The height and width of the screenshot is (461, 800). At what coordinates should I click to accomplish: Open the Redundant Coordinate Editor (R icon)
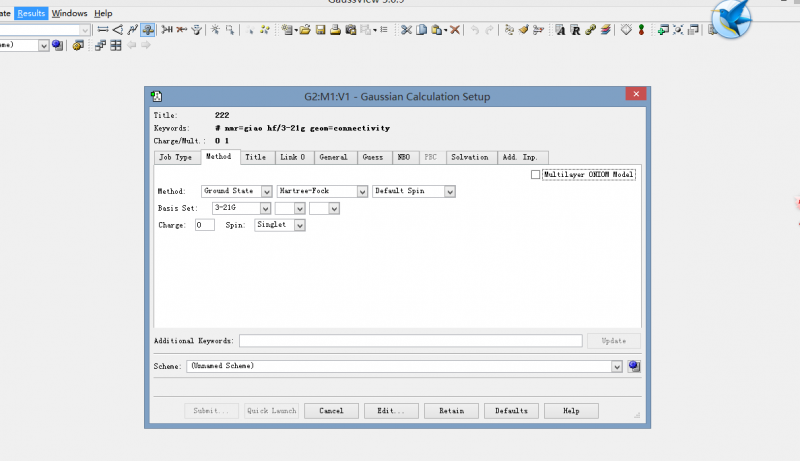(x=576, y=30)
